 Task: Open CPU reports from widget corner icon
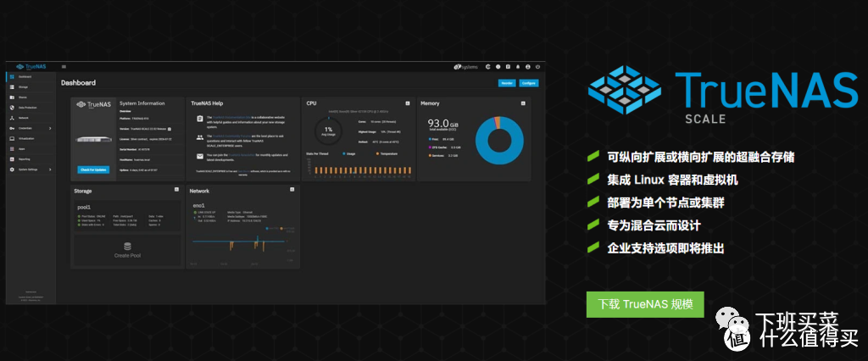coord(408,103)
